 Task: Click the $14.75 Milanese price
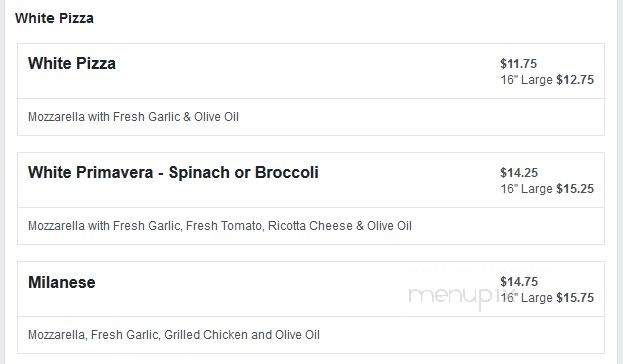click(x=519, y=282)
